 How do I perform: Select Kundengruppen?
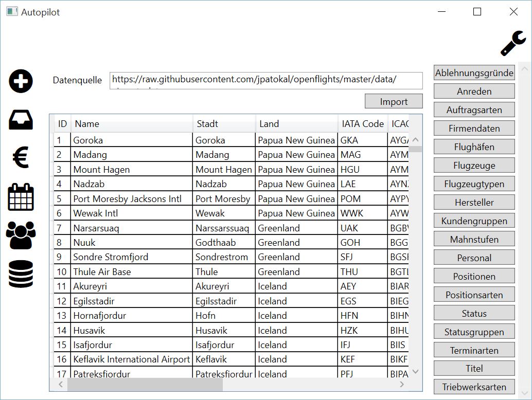pos(474,221)
